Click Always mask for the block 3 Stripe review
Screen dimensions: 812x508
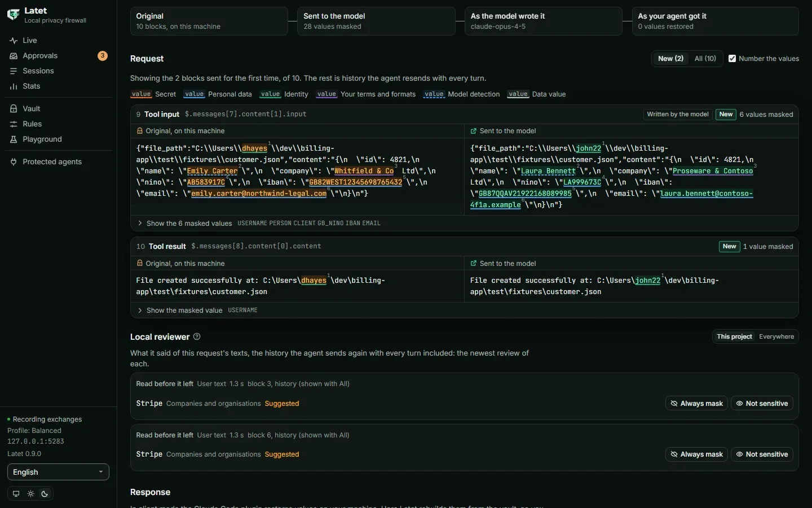(696, 404)
